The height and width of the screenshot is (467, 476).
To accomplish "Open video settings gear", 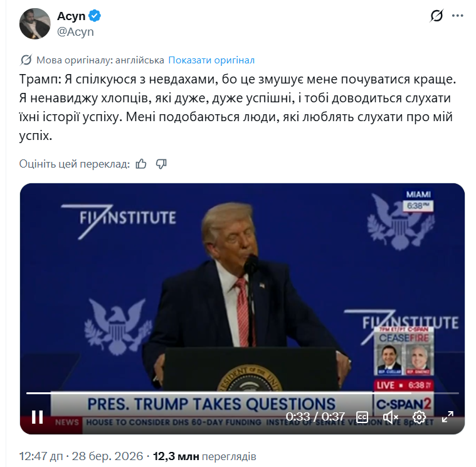I will tap(419, 417).
